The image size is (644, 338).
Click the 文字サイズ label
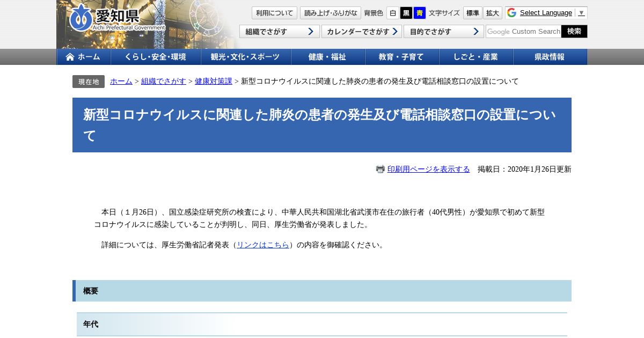click(444, 13)
